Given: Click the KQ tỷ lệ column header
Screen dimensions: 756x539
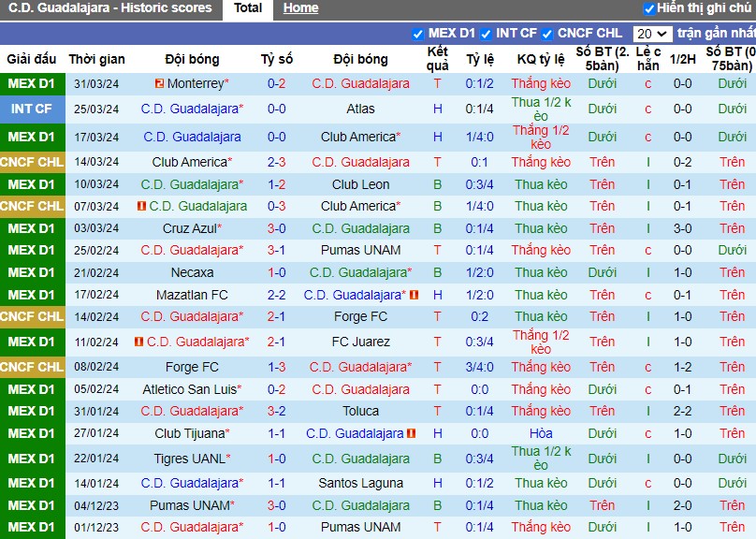Looking at the screenshot, I should [x=541, y=59].
